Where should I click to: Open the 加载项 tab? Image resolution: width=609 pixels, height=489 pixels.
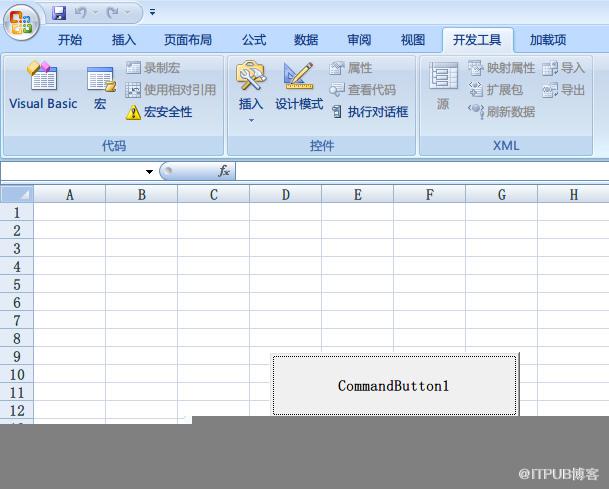[x=548, y=40]
